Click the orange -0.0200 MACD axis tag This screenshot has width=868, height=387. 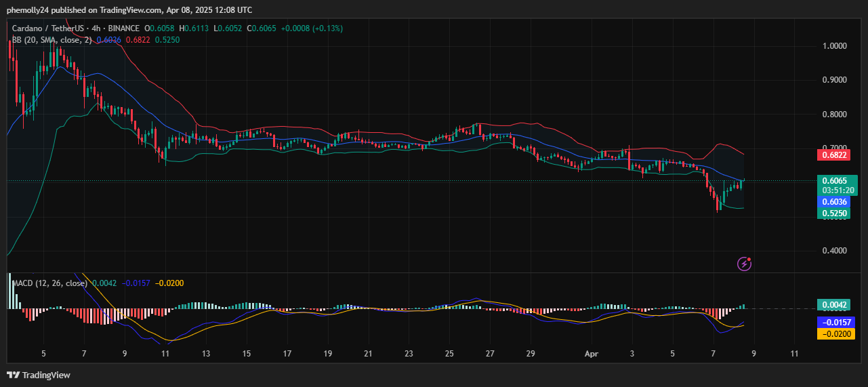835,333
